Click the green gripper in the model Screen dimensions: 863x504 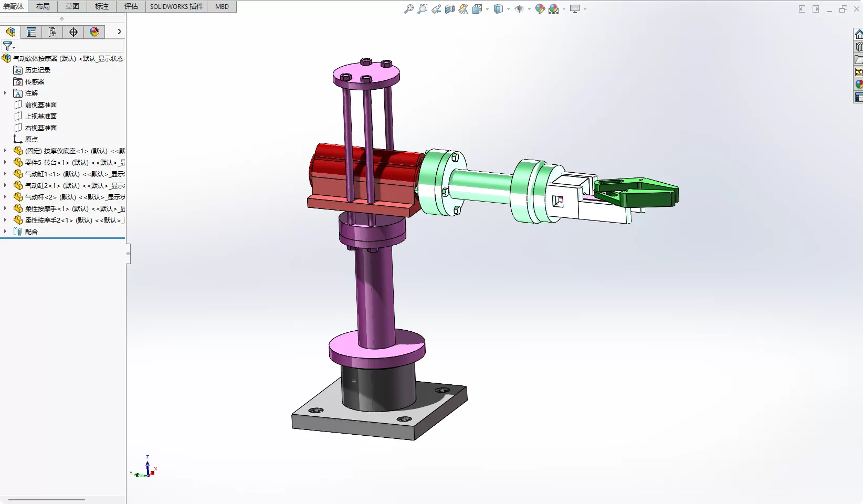tap(636, 192)
